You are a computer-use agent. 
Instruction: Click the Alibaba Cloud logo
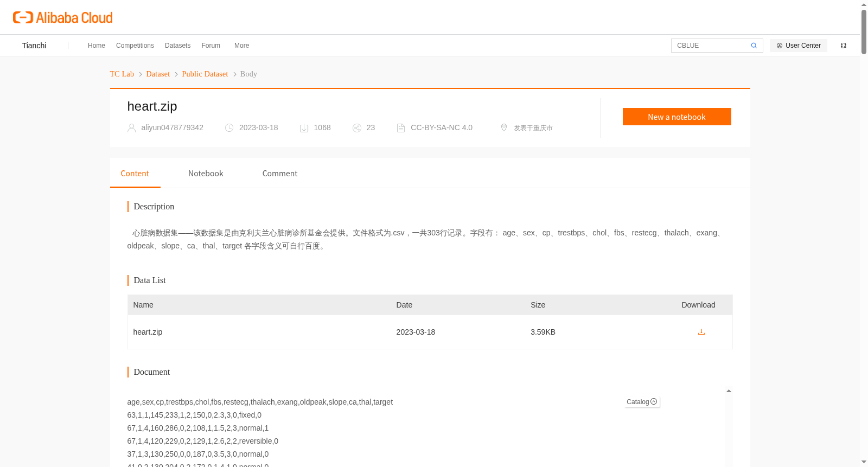click(x=63, y=17)
